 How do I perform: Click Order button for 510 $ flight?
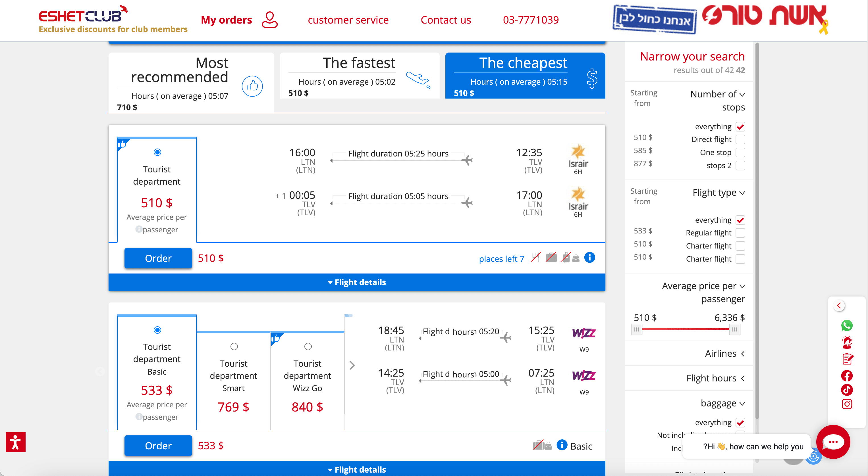(158, 258)
